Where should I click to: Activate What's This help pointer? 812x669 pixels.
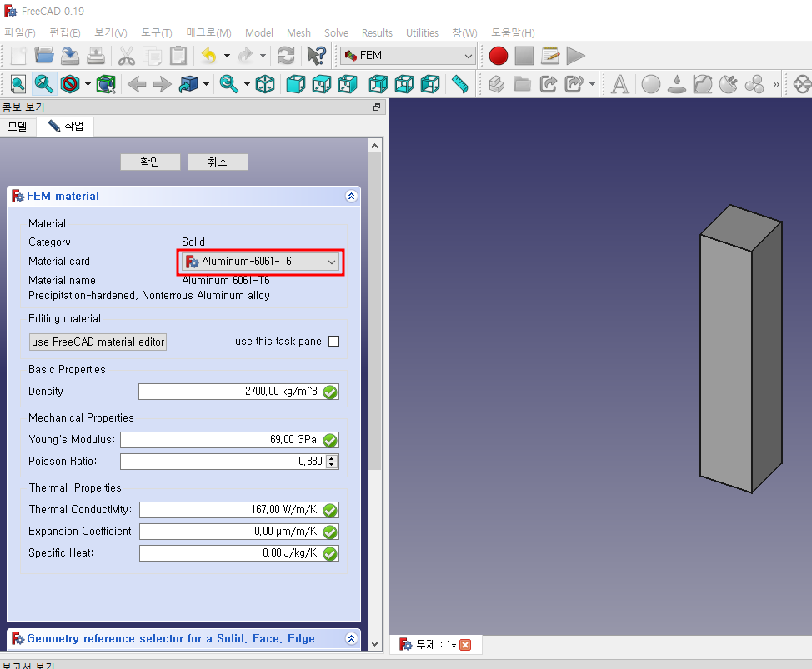pos(317,56)
